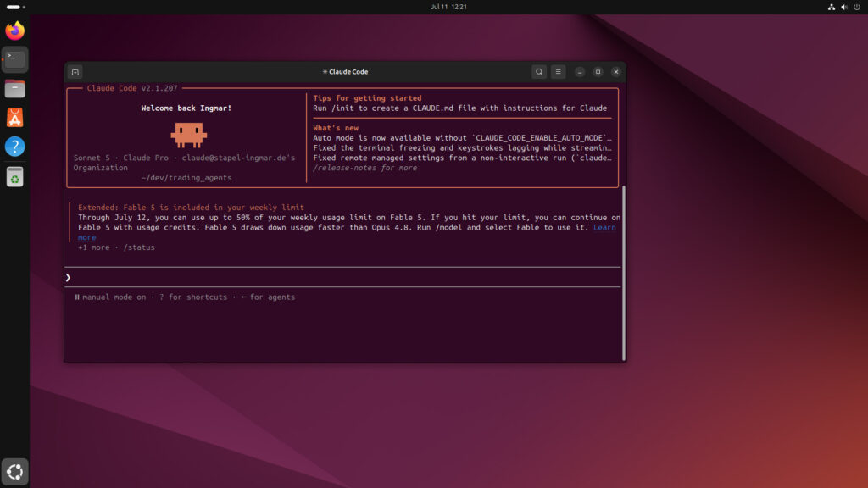The image size is (868, 488).
Task: Click the 'Auto mode is now available' line
Action: (x=462, y=138)
